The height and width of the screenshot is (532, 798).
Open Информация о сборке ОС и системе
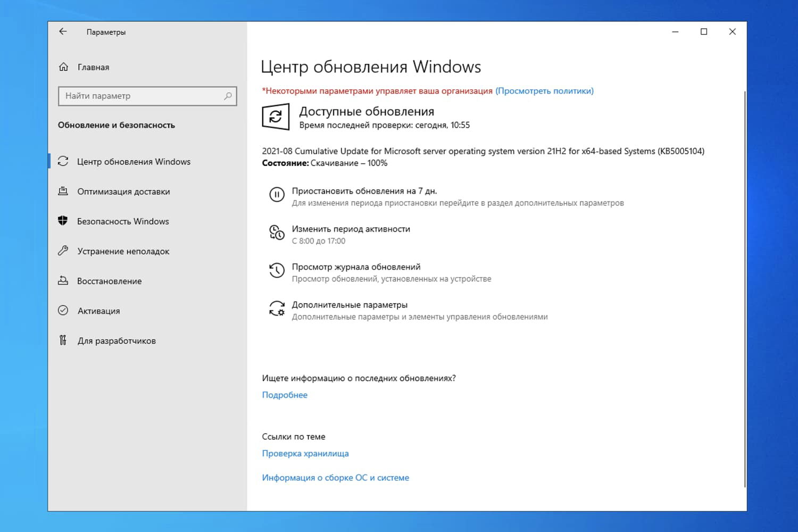335,477
